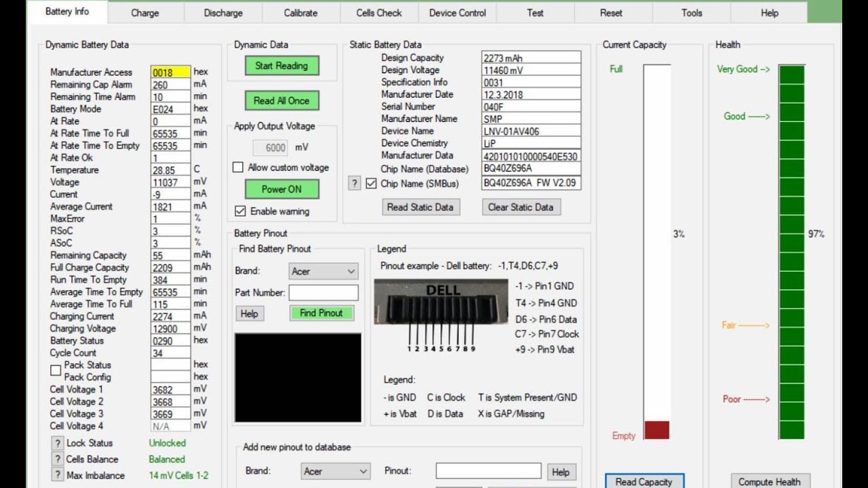The width and height of the screenshot is (868, 488).
Task: Open the Help tab
Action: coord(770,13)
